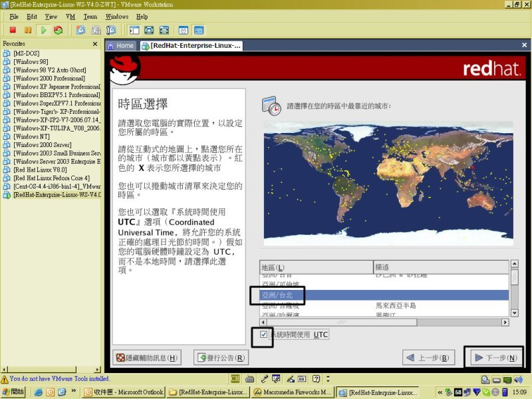Click the green Power On play icon
This screenshot has height=399, width=532.
(43, 30)
